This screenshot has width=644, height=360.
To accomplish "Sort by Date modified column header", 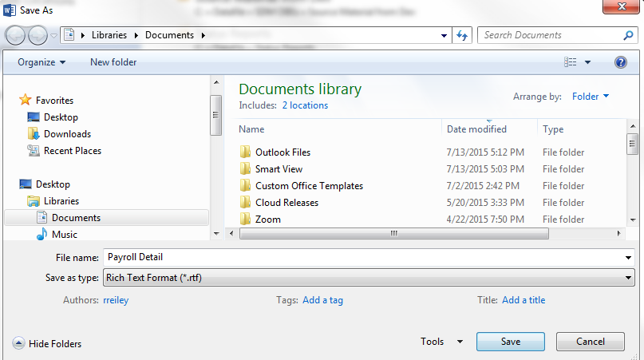I will [476, 129].
